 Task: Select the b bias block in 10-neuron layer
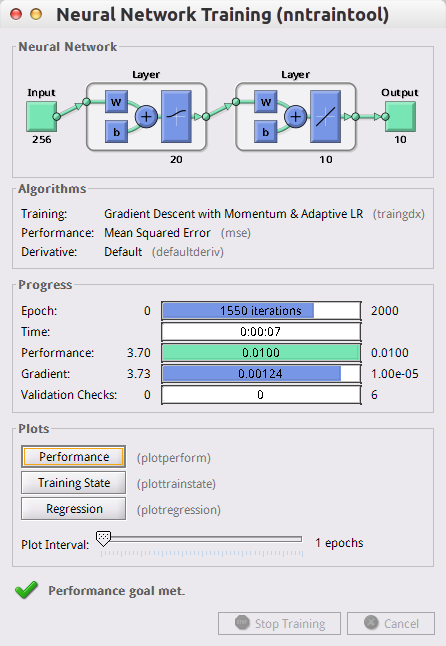point(266,132)
